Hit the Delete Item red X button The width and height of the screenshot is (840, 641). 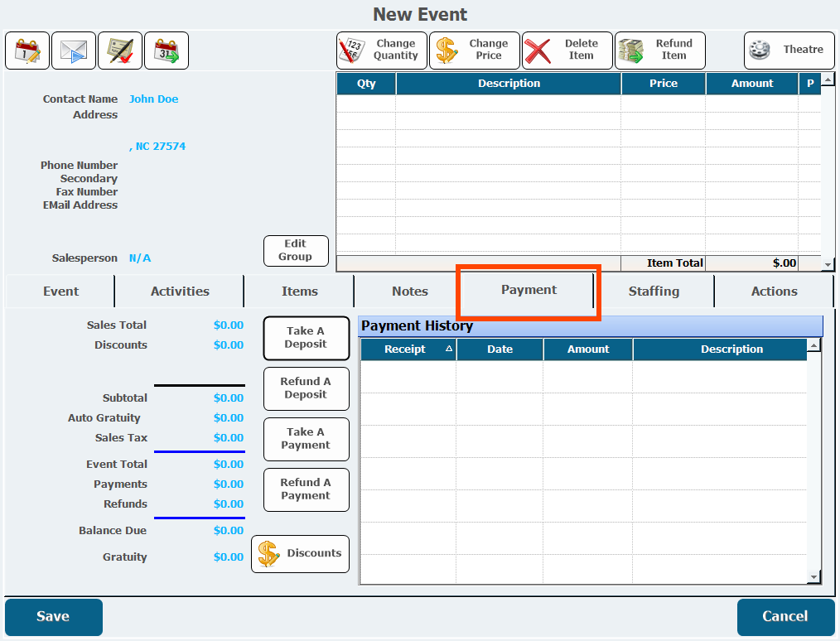(x=567, y=51)
